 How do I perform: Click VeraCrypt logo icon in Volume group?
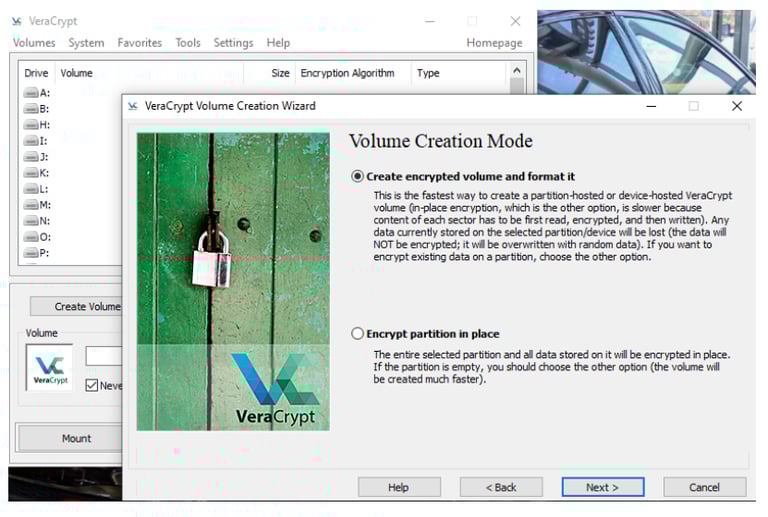(49, 368)
